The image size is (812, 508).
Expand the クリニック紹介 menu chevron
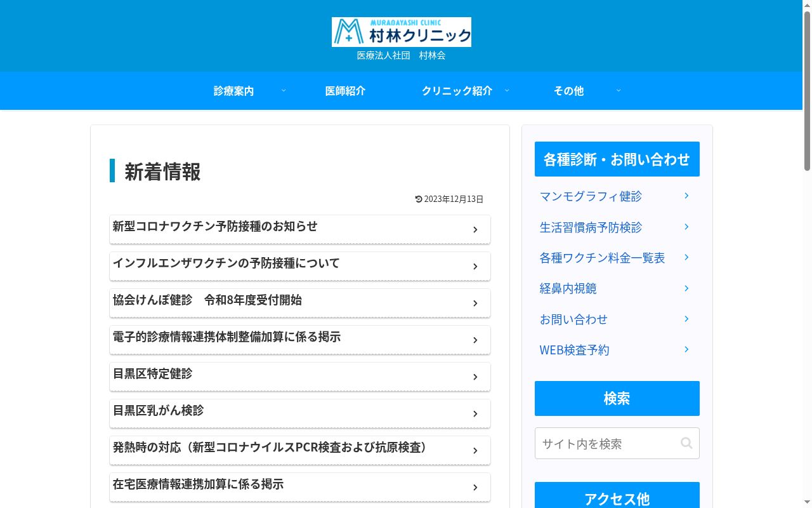coord(507,90)
